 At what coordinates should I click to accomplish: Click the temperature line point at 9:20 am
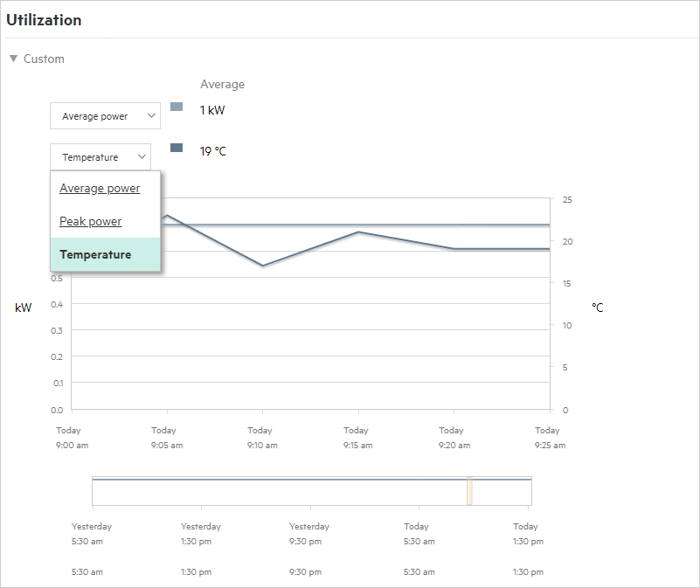coord(454,249)
